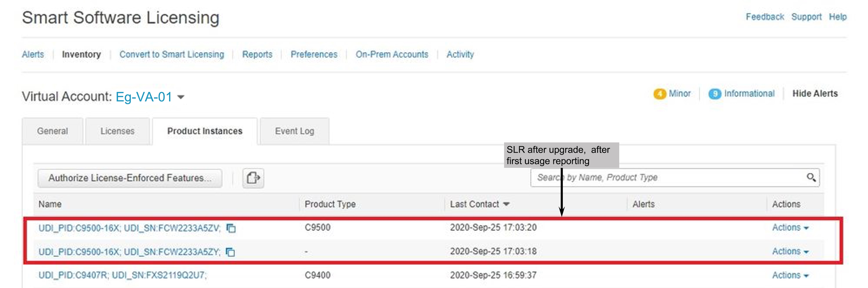Viewport: 868px width, 288px height.
Task: Switch to the Licenses tab
Action: click(117, 131)
